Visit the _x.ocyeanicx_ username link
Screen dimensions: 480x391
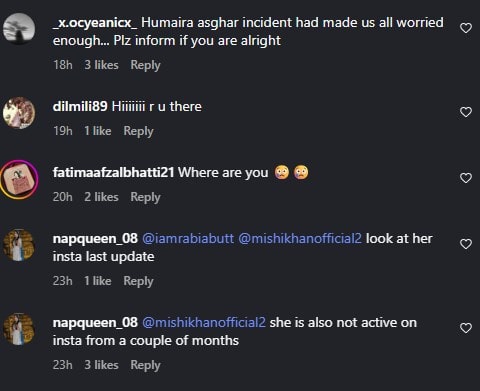tap(95, 23)
